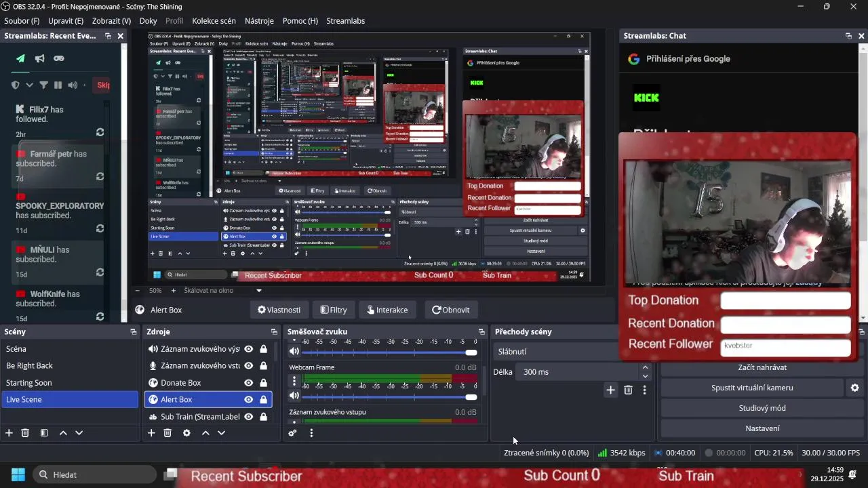Remove selected source with trash icon
Screen dimensions: 868x488
click(167, 432)
